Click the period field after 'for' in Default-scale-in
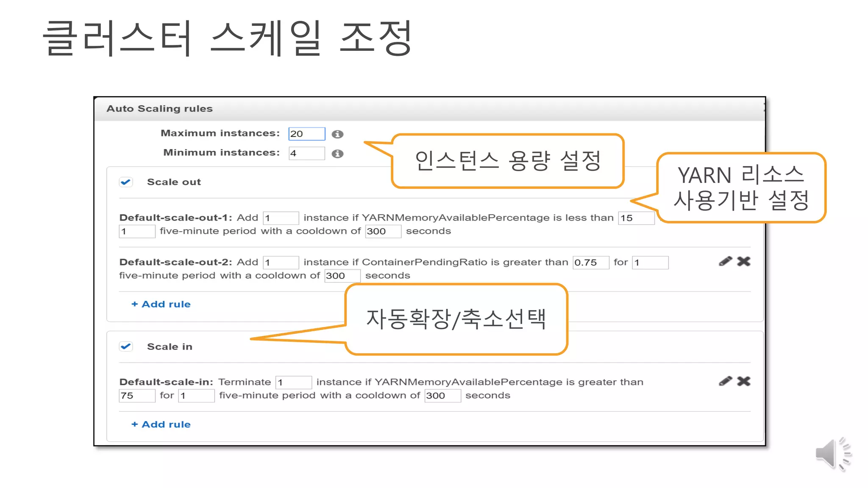Viewport: 868px width, 488px height. point(196,396)
